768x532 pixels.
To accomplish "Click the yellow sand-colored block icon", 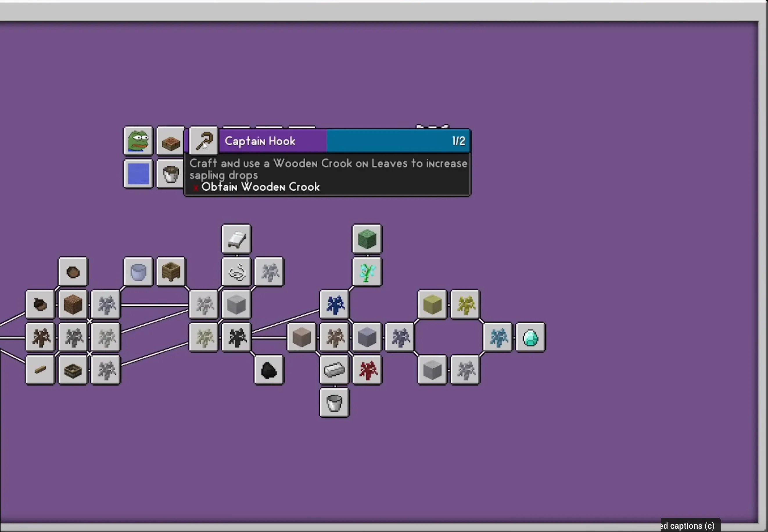I will coord(432,304).
